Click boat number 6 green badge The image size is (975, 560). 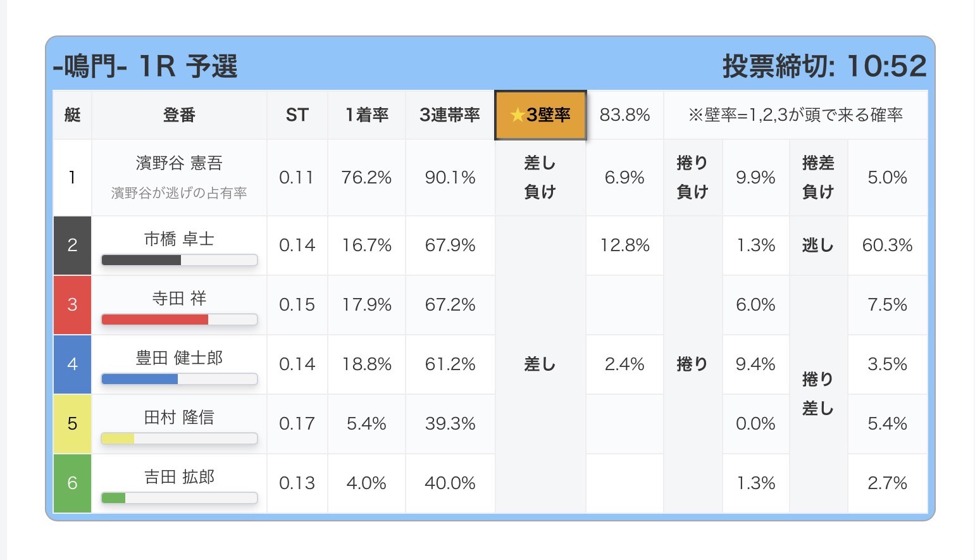[72, 483]
